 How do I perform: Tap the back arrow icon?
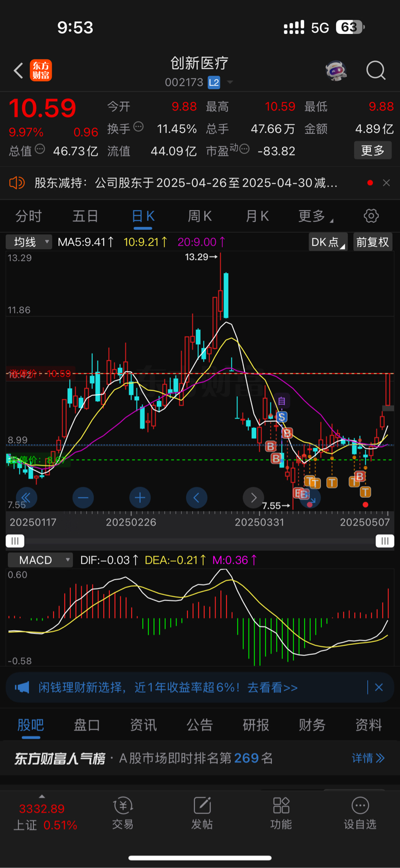(18, 70)
